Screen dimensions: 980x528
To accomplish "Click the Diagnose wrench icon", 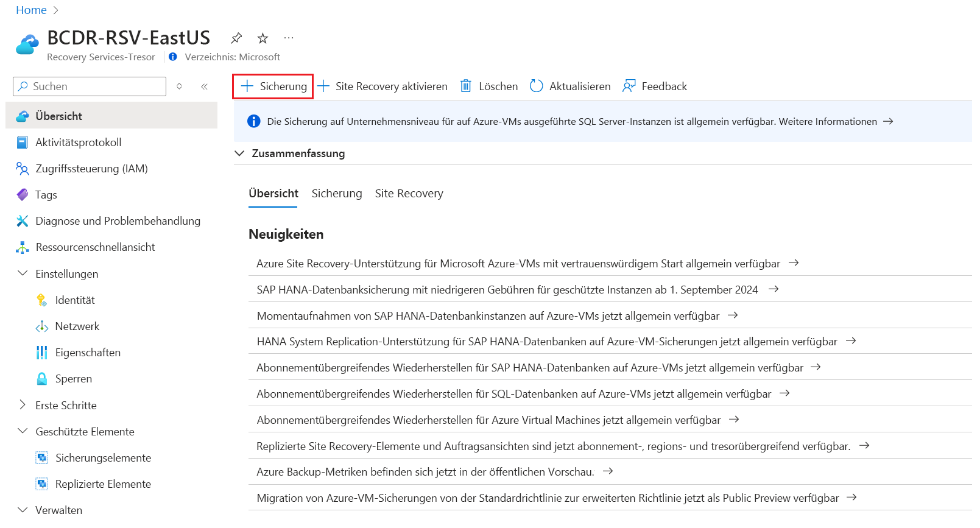I will pyautogui.click(x=22, y=221).
